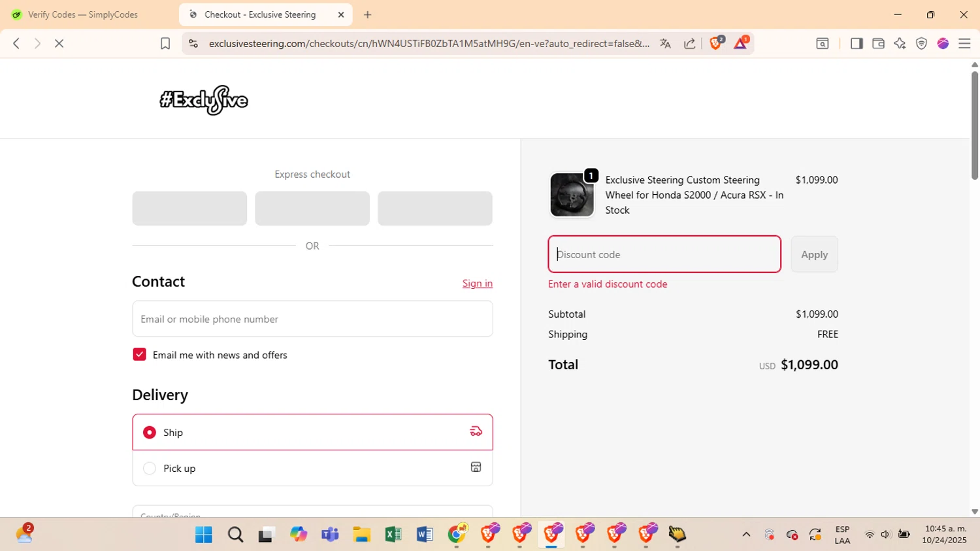The height and width of the screenshot is (551, 980).
Task: Open Copilot from the taskbar
Action: point(299,535)
